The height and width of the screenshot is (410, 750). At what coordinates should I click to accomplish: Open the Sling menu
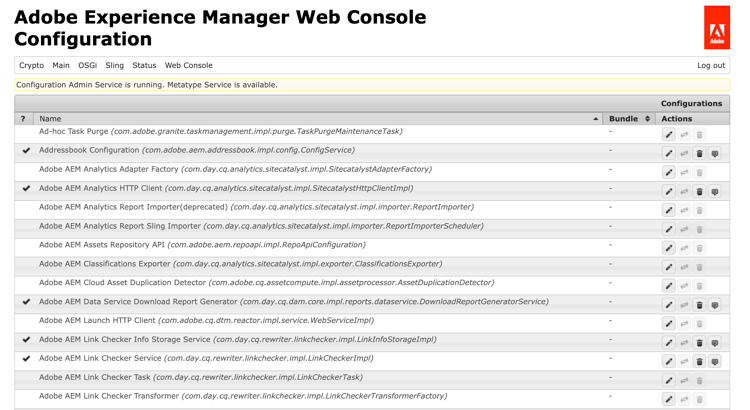coord(114,65)
